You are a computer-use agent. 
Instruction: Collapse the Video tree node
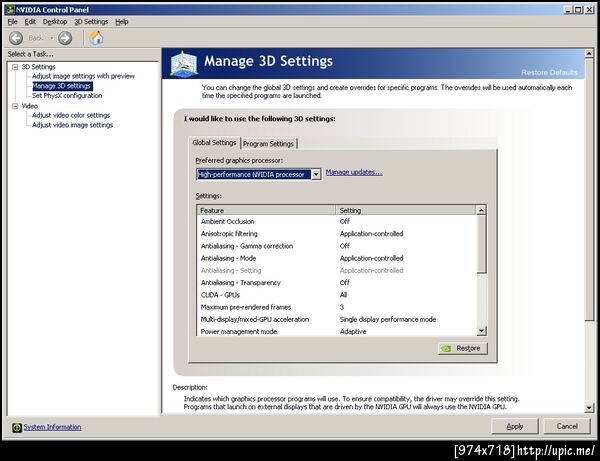(15, 106)
